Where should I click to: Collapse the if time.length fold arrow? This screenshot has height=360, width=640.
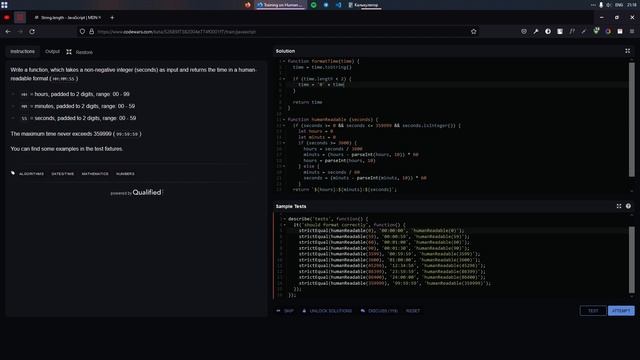click(x=284, y=79)
